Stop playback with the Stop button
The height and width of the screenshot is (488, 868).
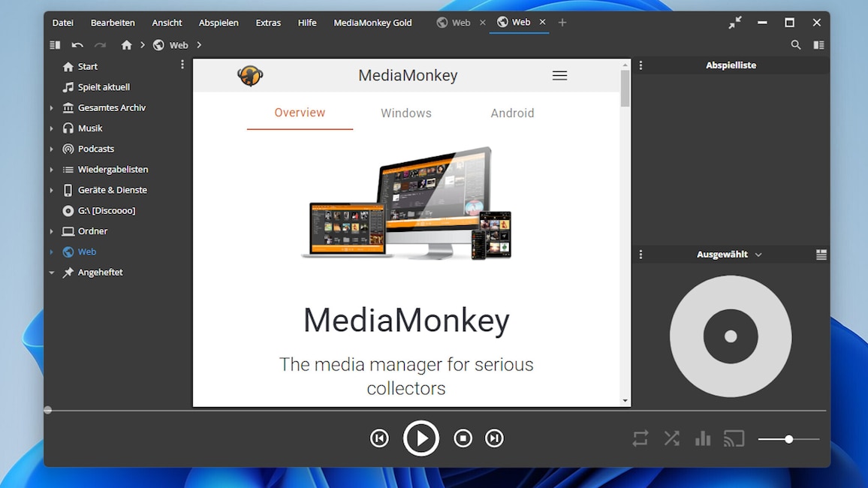click(463, 438)
